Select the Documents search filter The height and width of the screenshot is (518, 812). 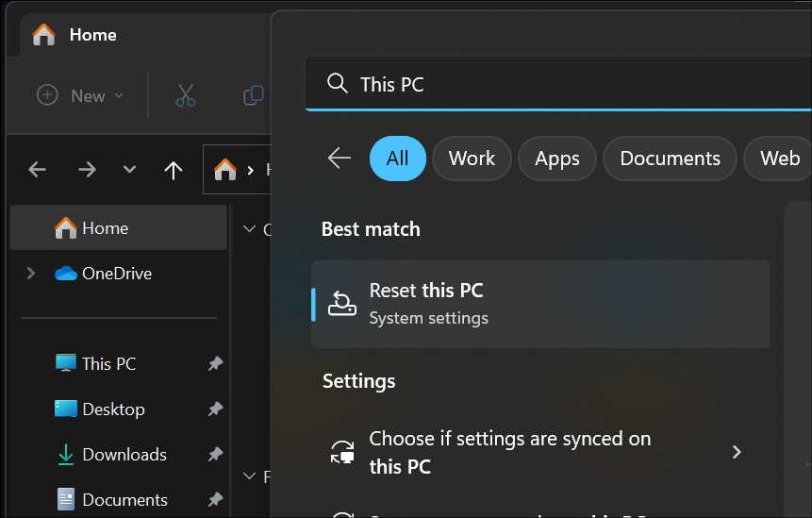(671, 159)
